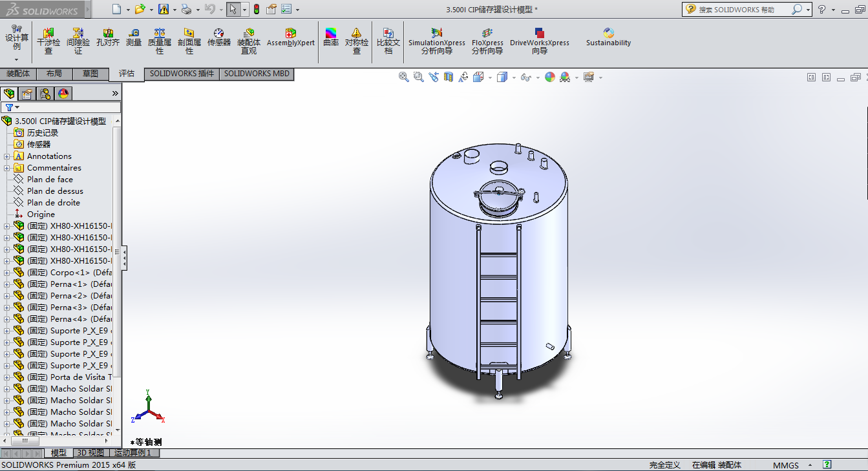Viewport: 868px width, 471px height.
Task: Click the rebuild traffic light icon
Action: click(256, 9)
